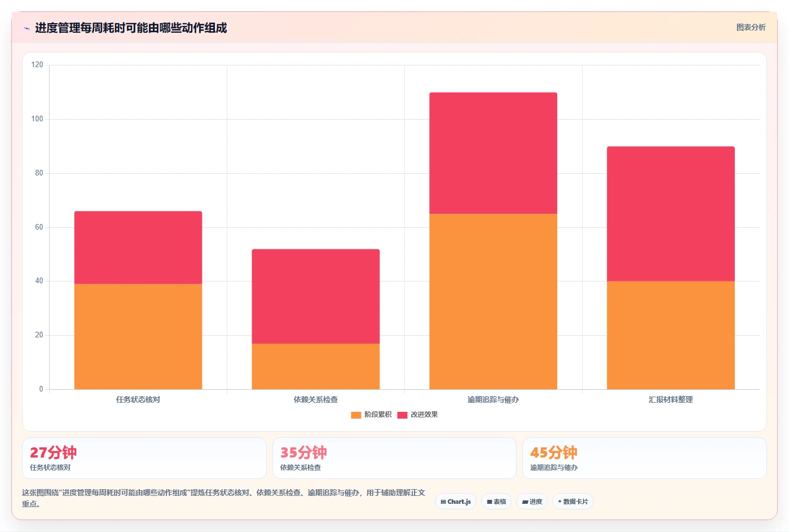Click the 阶段累积 legend label
The width and height of the screenshot is (789, 532).
[x=378, y=415]
